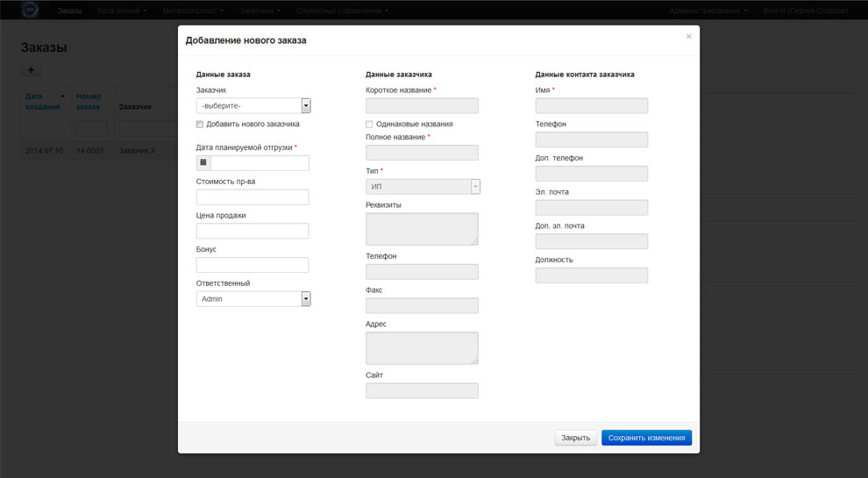Click sort arrow on Дата создания column
This screenshot has width=868, height=478.
click(62, 96)
